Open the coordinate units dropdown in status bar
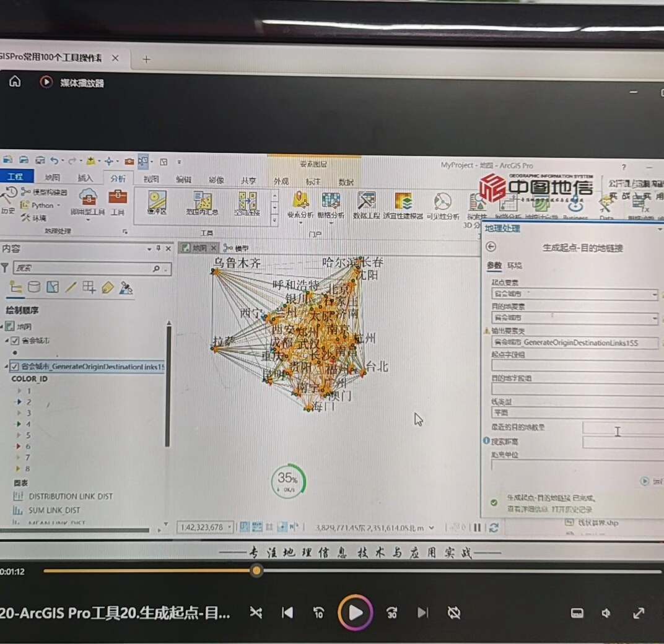This screenshot has height=644, width=664. click(431, 528)
